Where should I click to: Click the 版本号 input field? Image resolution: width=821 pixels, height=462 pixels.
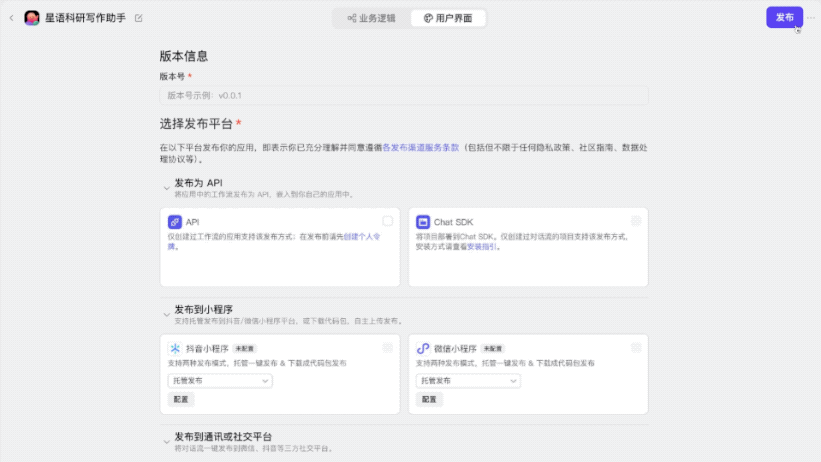pyautogui.click(x=403, y=95)
